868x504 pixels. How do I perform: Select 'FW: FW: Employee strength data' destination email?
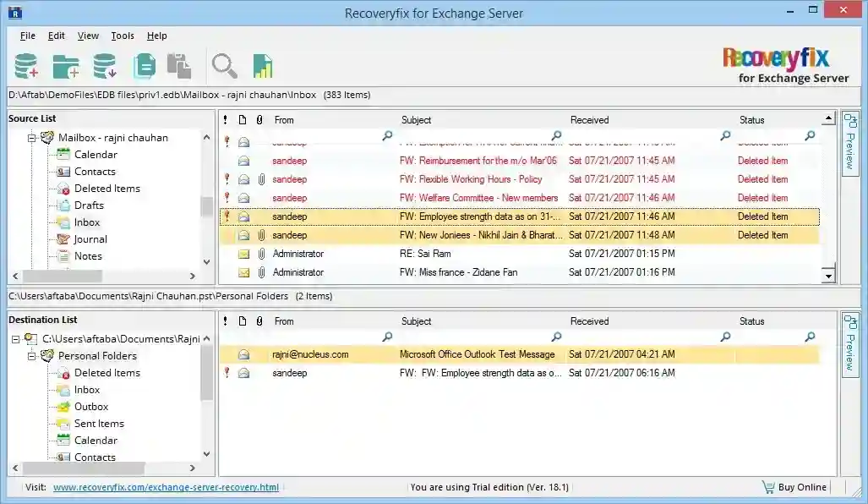click(519, 373)
